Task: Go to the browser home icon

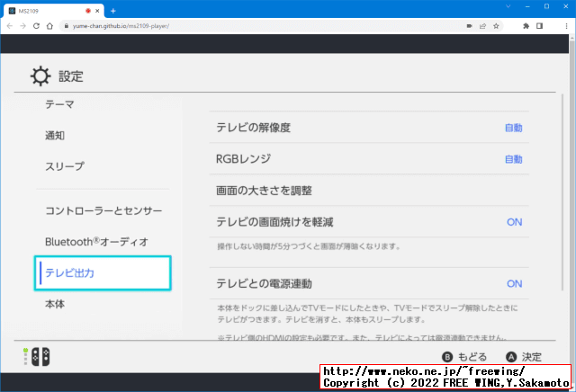Action: (49, 26)
